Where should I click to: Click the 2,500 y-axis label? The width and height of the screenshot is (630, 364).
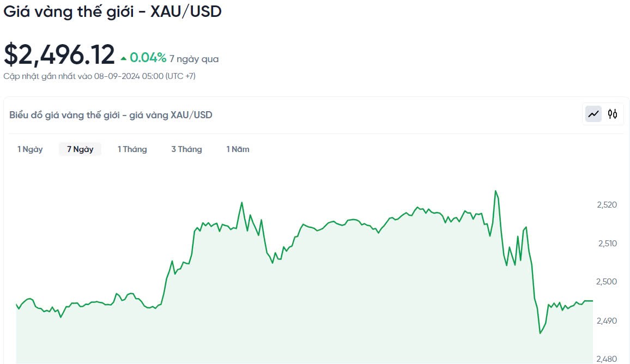[x=607, y=282]
